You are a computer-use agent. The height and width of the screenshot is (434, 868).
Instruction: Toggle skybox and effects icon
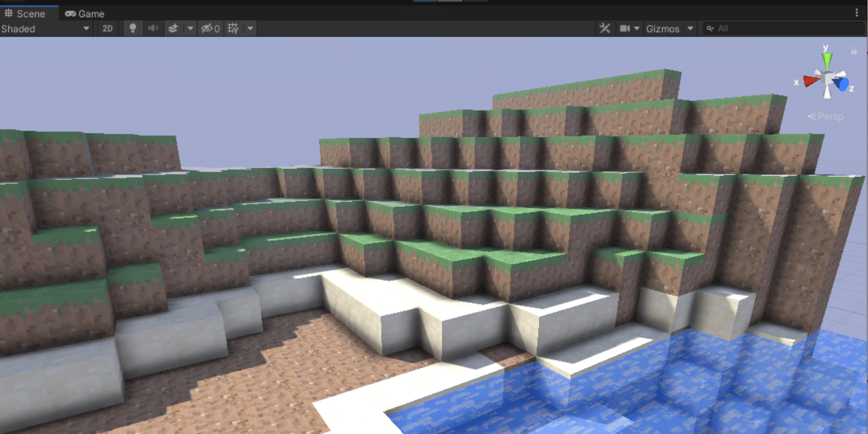pos(173,28)
